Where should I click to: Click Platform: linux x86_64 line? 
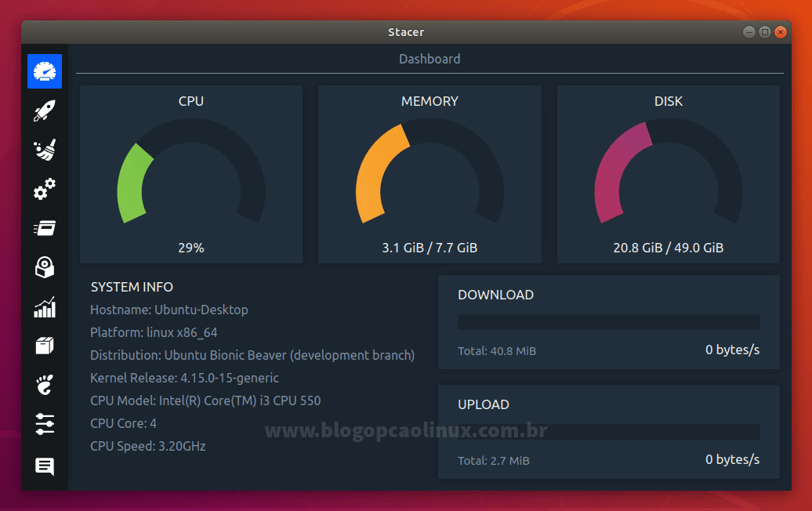pyautogui.click(x=154, y=332)
